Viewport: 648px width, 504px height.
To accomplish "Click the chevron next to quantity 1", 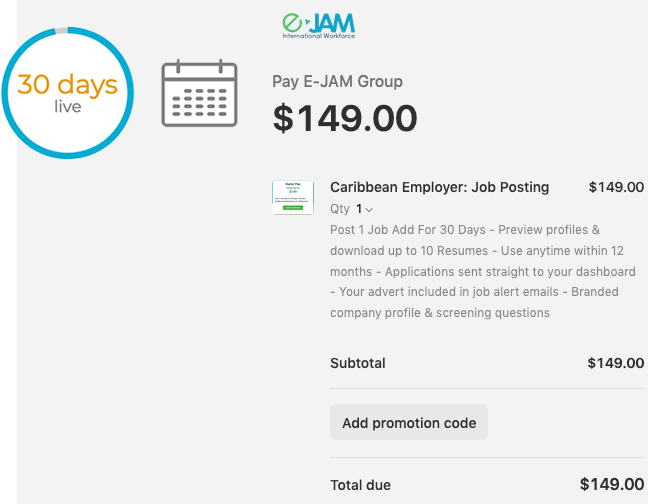I will [x=369, y=210].
